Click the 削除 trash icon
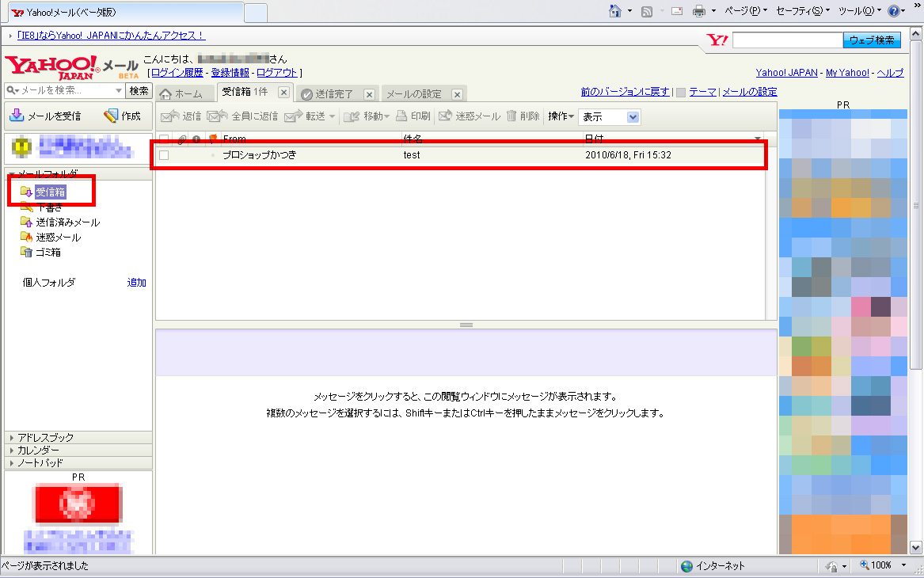924x578 pixels. click(511, 116)
